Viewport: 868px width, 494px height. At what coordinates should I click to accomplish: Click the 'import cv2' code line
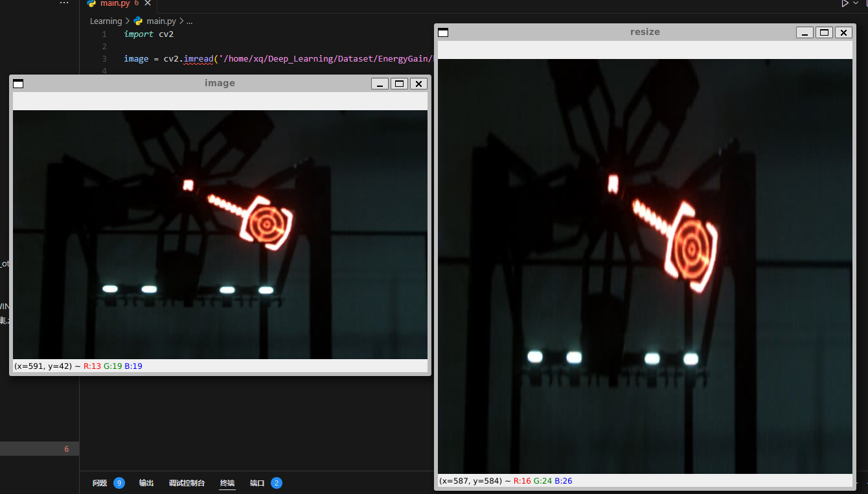(x=149, y=34)
